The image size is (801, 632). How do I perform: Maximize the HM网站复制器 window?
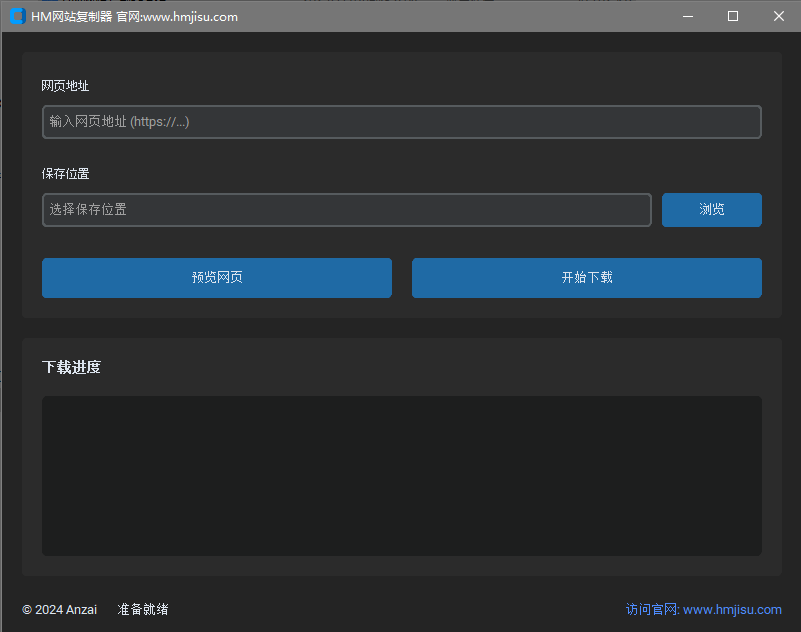tap(733, 16)
